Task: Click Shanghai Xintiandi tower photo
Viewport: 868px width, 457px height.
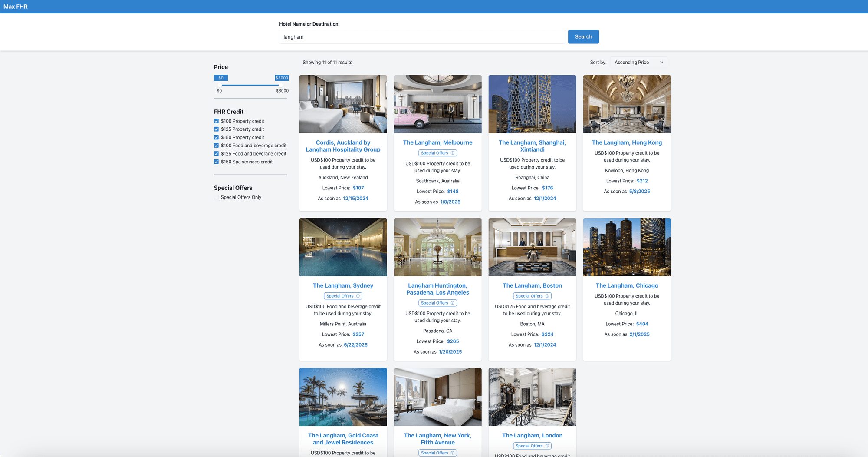Action: (x=532, y=104)
